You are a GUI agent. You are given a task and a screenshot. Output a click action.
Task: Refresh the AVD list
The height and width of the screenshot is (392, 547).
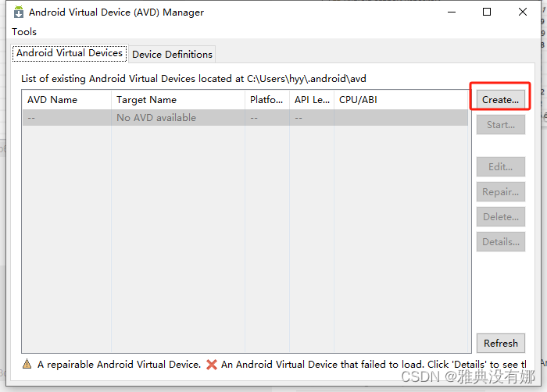tap(501, 343)
